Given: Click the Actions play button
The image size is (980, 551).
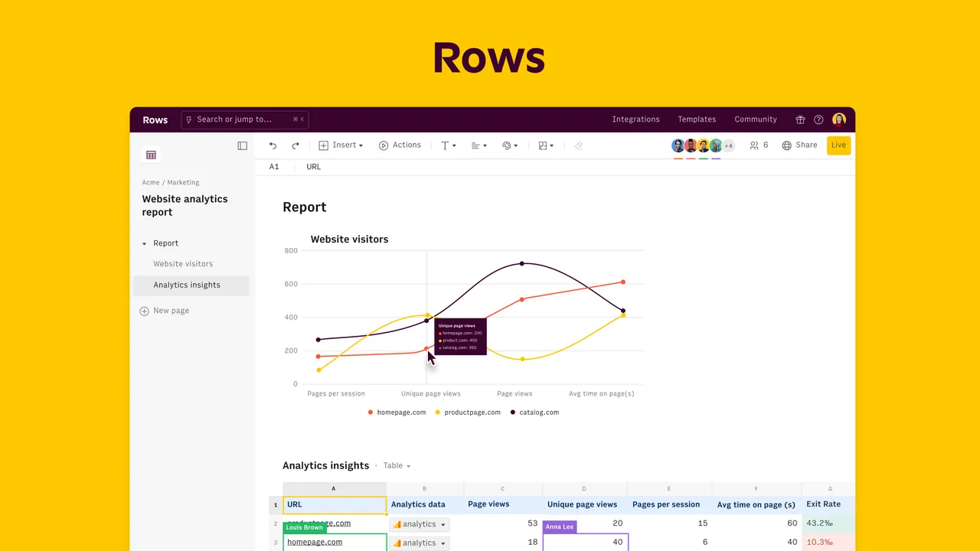Looking at the screenshot, I should (400, 145).
